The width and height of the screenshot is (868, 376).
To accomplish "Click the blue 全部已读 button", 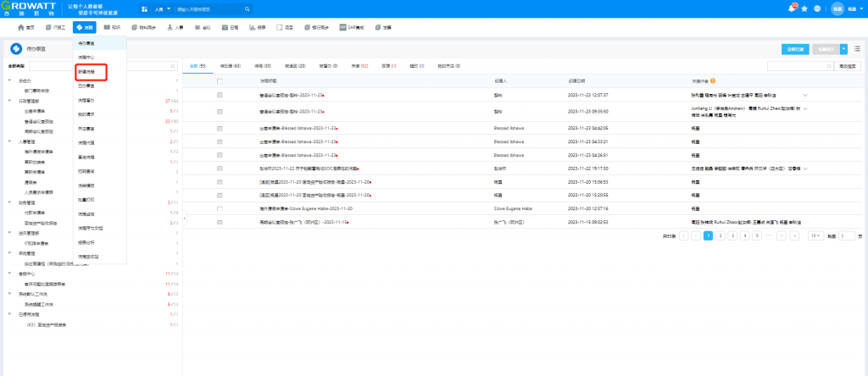I will [795, 48].
